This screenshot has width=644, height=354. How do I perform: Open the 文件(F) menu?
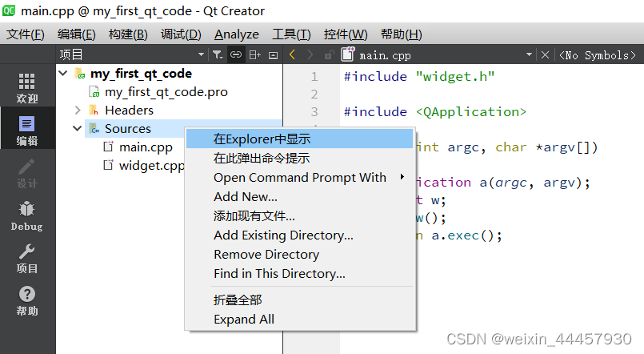point(26,34)
